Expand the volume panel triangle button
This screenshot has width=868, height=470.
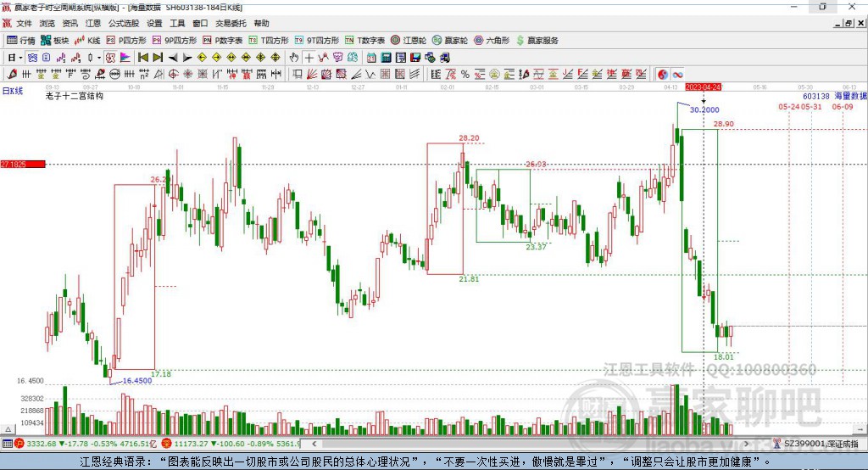click(8, 429)
